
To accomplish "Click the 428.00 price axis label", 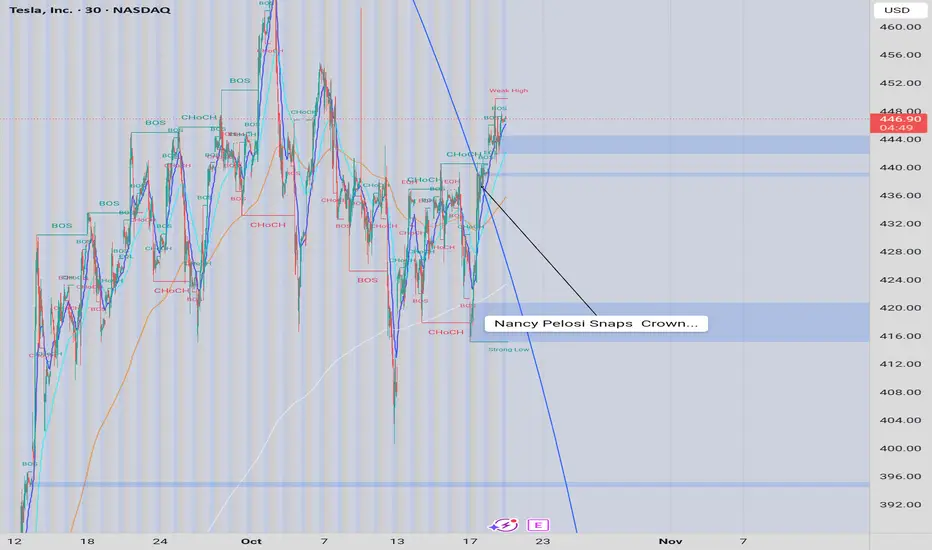I will tap(900, 252).
